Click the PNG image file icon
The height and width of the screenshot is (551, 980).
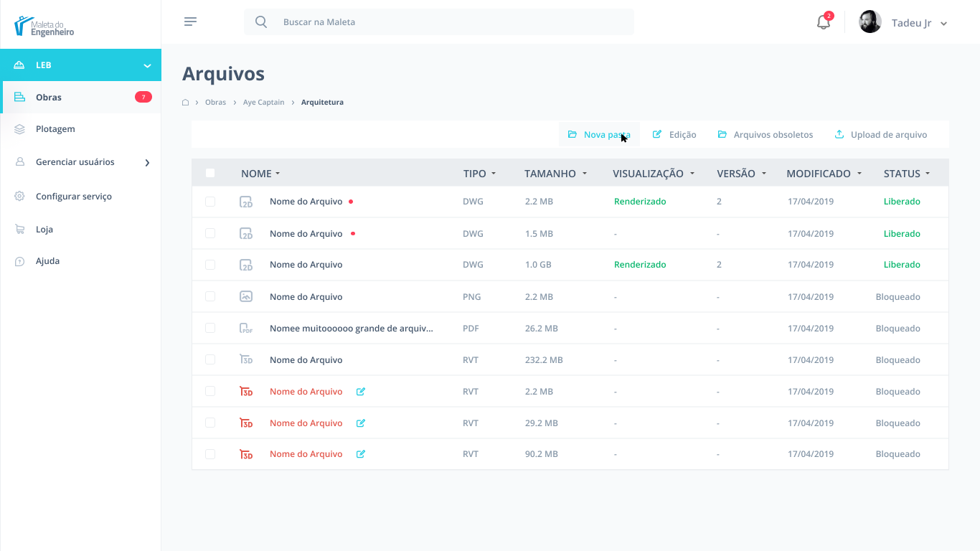click(x=246, y=296)
